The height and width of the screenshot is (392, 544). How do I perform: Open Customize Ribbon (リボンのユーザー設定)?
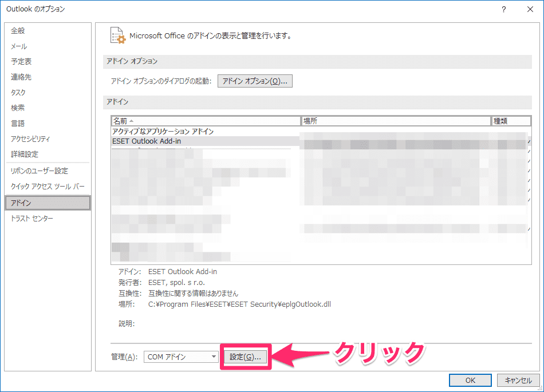point(40,171)
